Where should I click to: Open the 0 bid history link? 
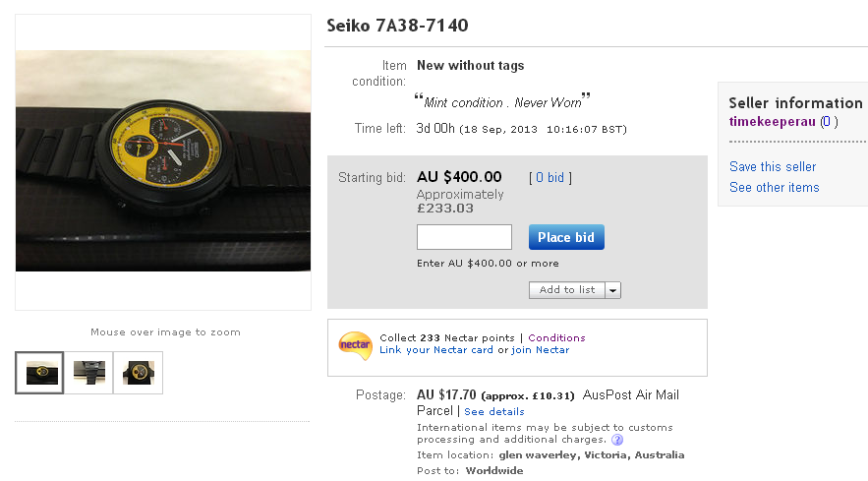point(550,178)
